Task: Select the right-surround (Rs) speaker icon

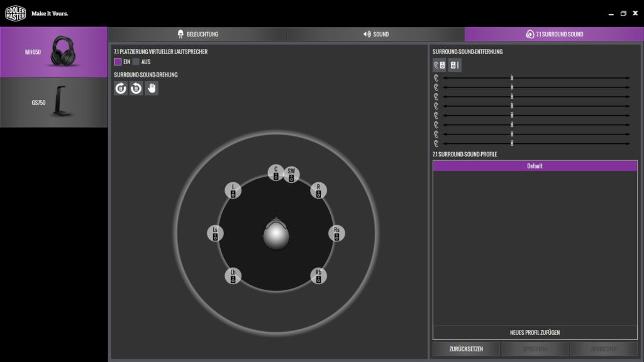Action: 335,233
